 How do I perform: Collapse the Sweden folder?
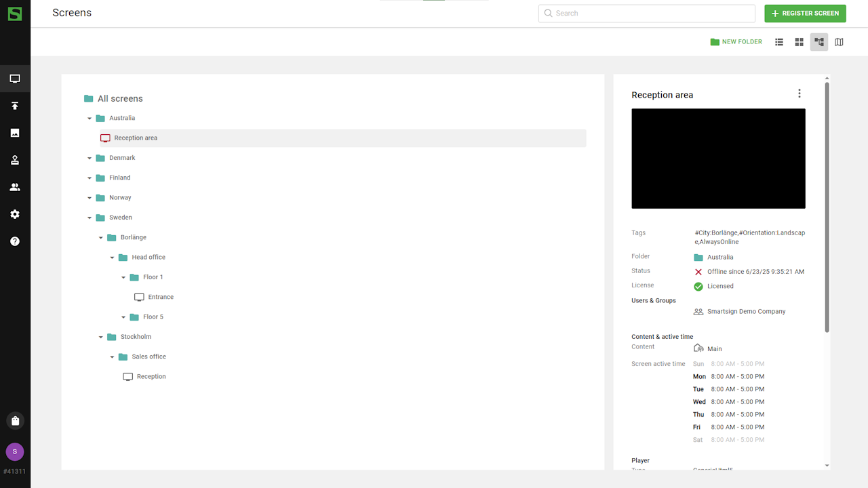(x=90, y=218)
